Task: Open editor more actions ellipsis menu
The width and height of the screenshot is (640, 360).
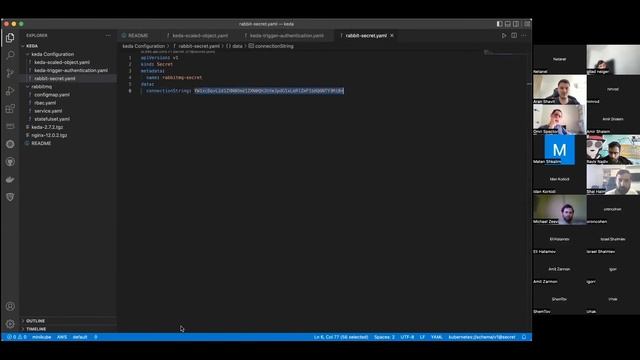Action: (524, 36)
